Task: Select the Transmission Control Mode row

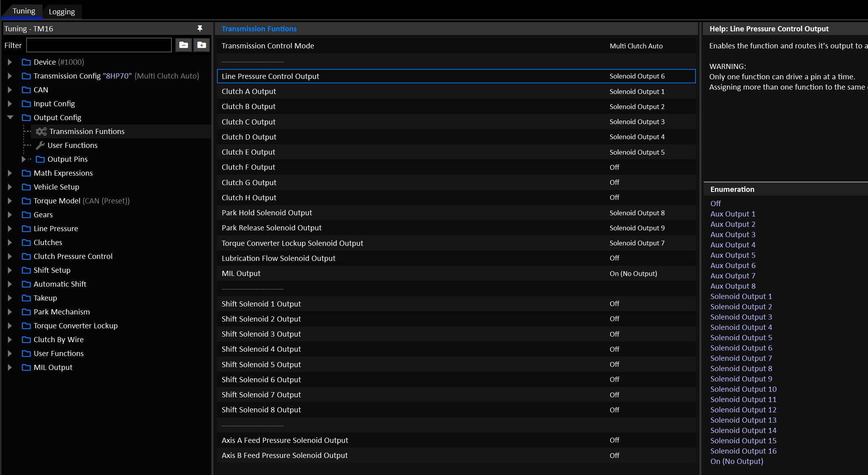Action: (456, 46)
